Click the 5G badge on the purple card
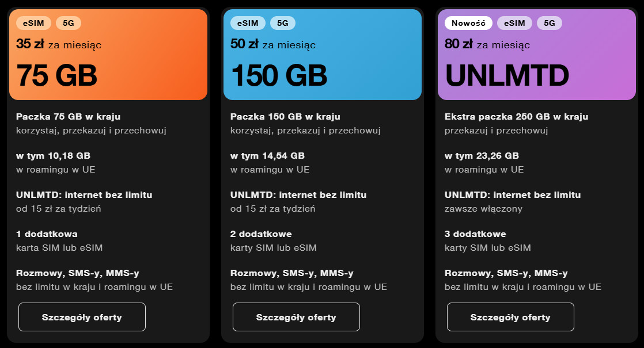 [x=550, y=23]
